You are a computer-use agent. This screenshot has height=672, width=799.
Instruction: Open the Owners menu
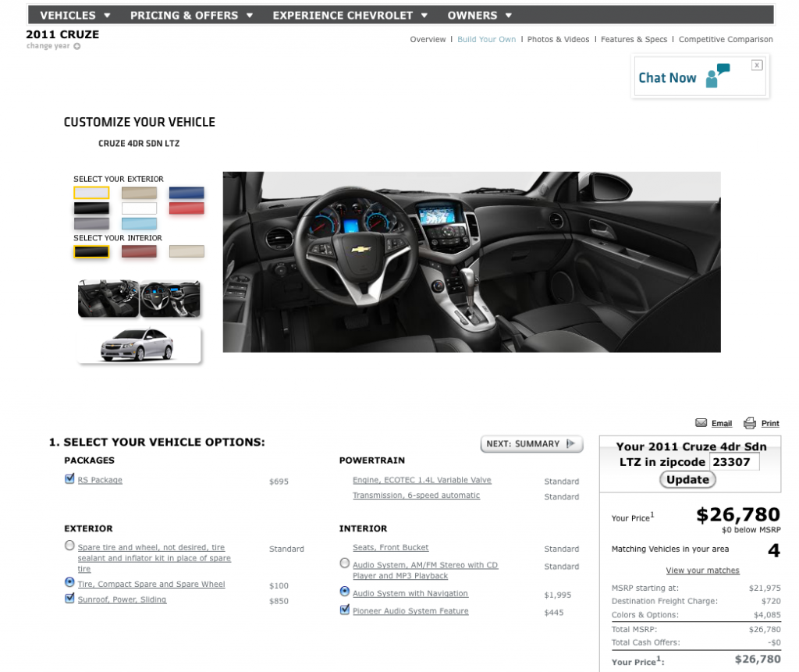pos(472,16)
